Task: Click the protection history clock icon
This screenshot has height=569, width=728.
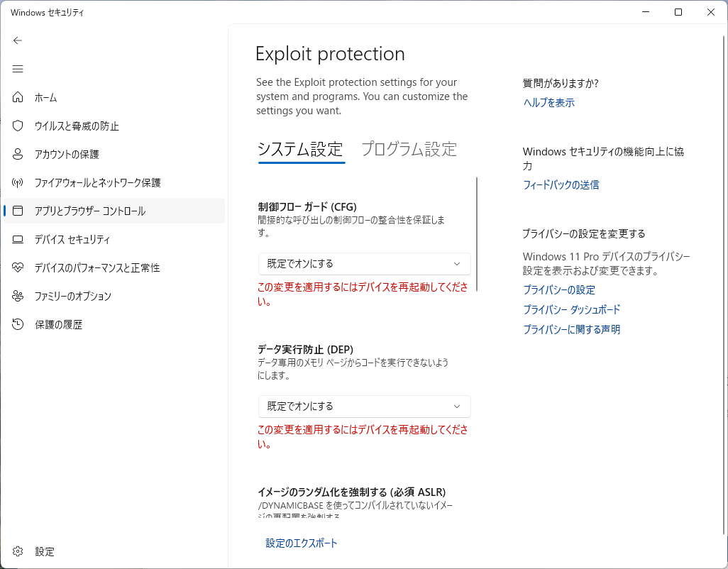Action: pos(18,324)
